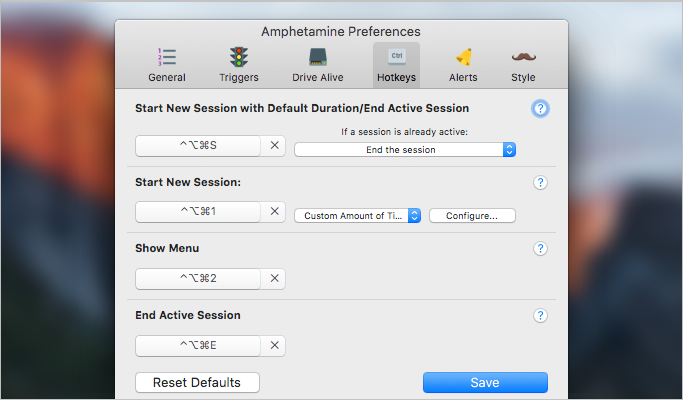Clear the ^⌥⌘2 hotkey
Viewport: 683px width, 400px height.
(x=274, y=278)
